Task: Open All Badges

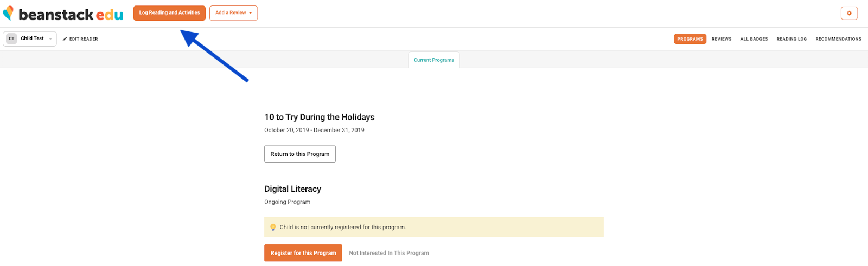Action: (x=754, y=39)
